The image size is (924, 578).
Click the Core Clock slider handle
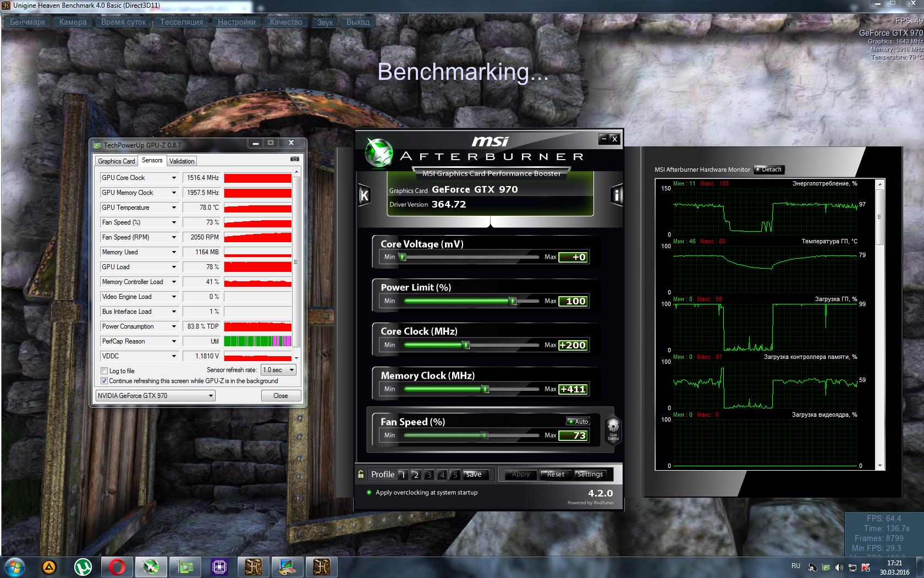[x=466, y=345]
